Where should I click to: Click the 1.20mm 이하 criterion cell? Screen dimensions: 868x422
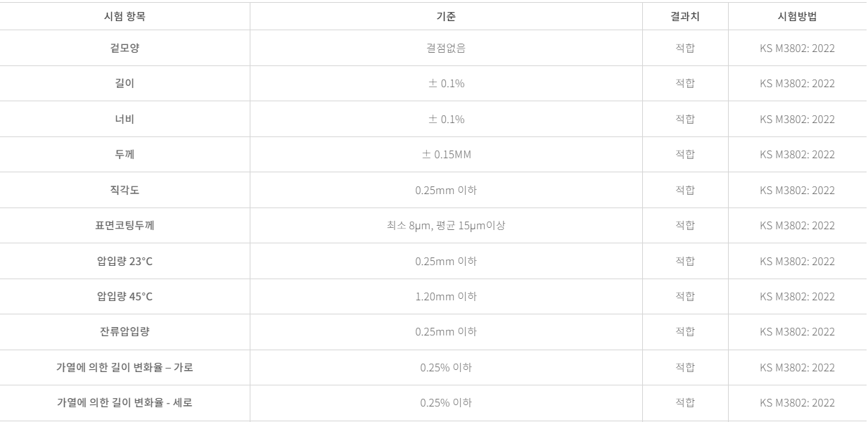[446, 296]
